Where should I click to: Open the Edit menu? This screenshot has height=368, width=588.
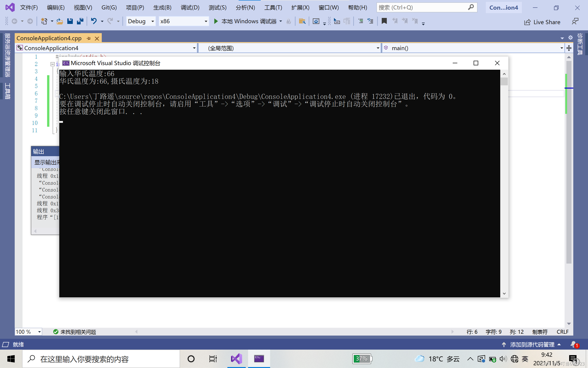click(56, 8)
